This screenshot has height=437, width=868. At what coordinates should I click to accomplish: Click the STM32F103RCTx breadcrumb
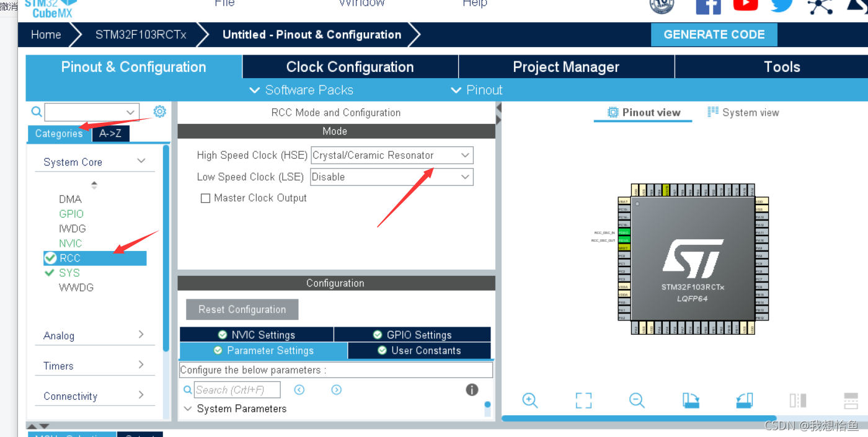click(x=141, y=35)
